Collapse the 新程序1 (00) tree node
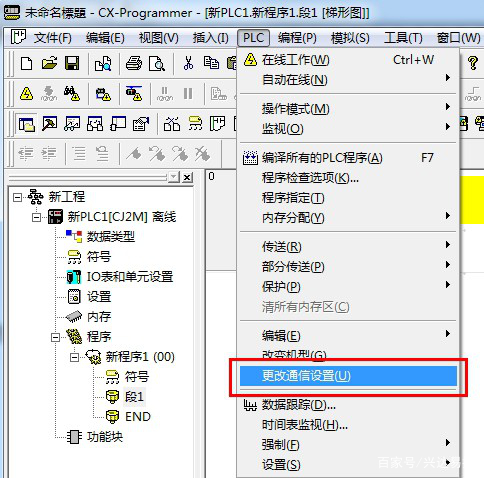484x478 pixels. coord(74,357)
